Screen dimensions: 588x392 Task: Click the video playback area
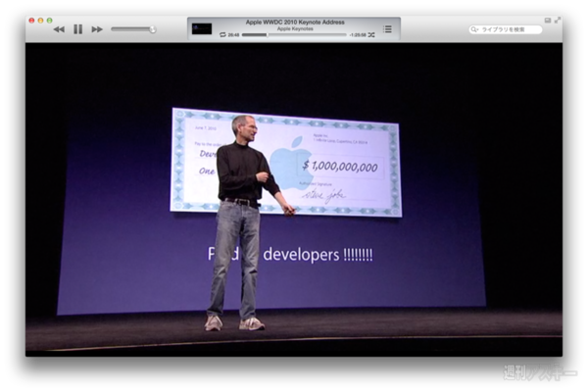[294, 200]
